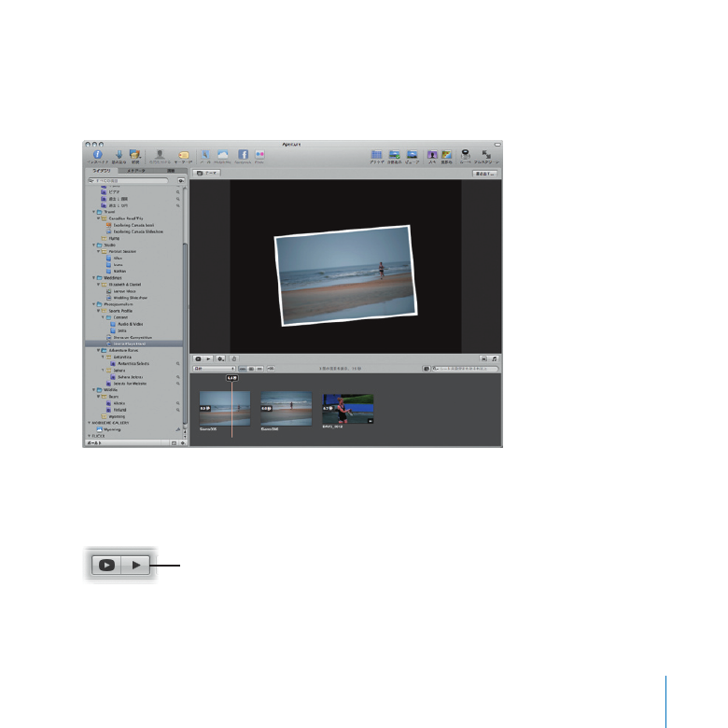This screenshot has height=728, width=728.
Task: Switch to the Metadata tab
Action: [x=136, y=171]
